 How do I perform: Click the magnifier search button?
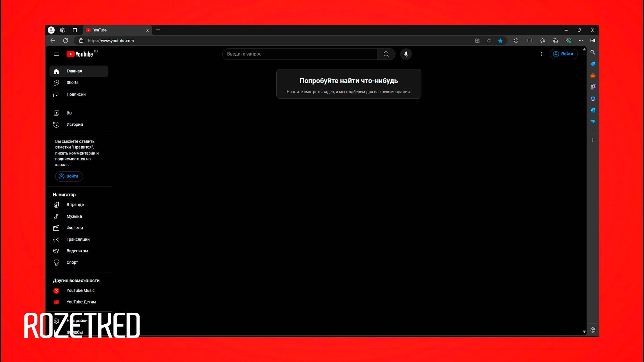[x=386, y=54]
